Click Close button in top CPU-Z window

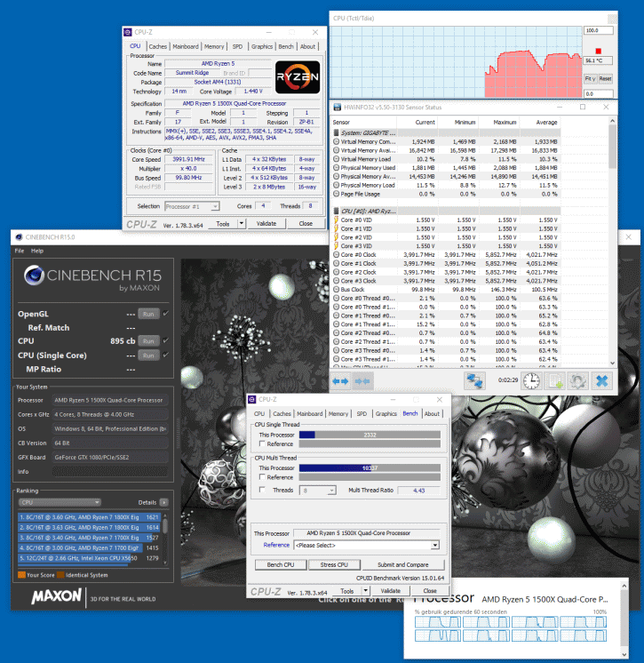point(306,223)
